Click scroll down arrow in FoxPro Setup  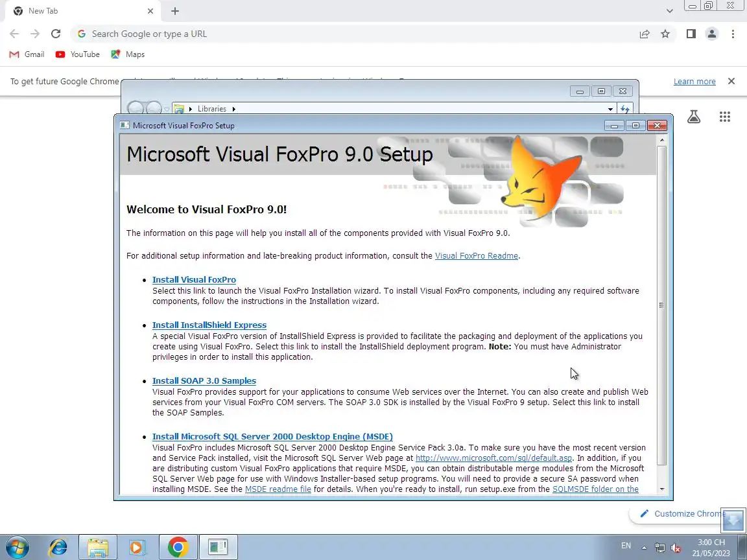(x=661, y=489)
